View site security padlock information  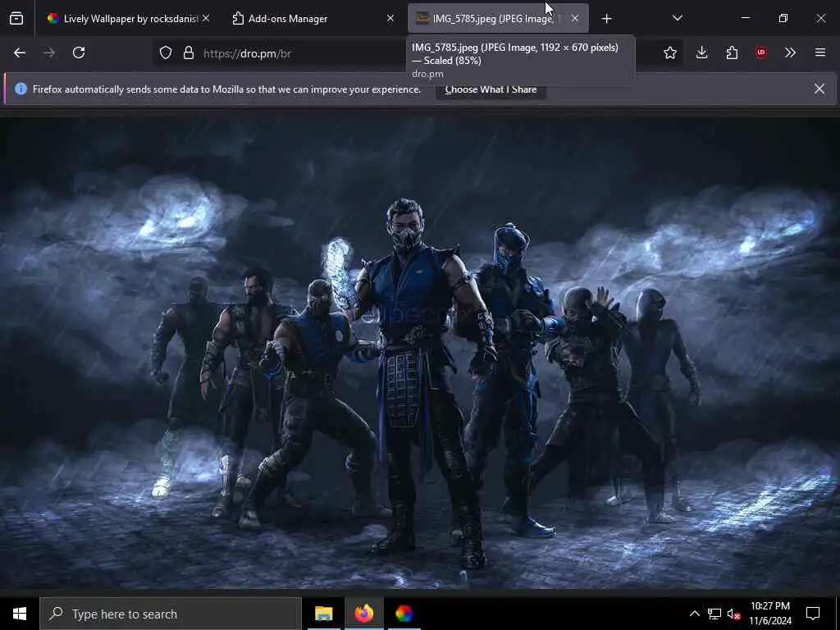click(188, 53)
